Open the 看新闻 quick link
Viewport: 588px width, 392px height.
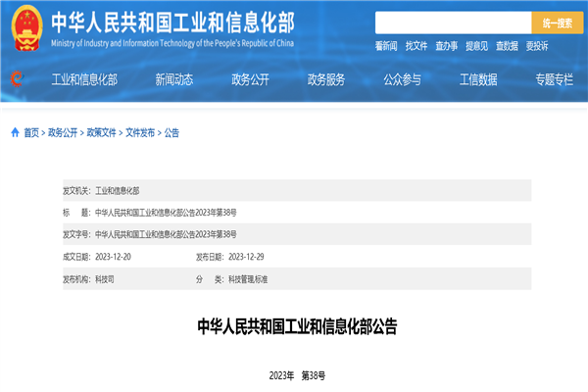(386, 46)
